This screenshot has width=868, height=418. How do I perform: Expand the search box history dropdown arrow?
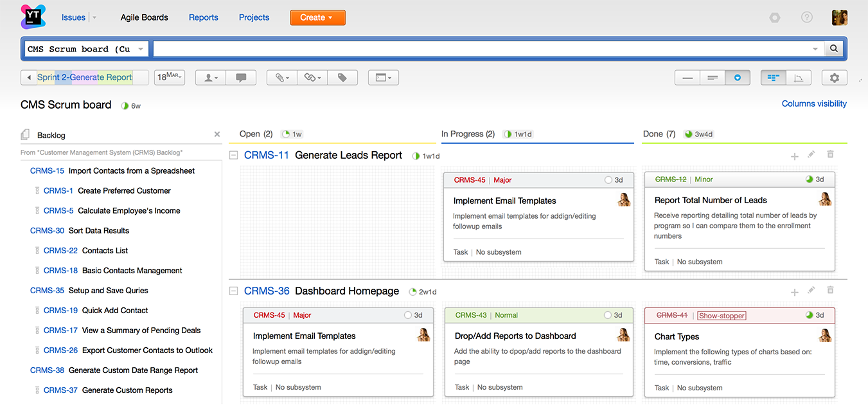pos(815,49)
